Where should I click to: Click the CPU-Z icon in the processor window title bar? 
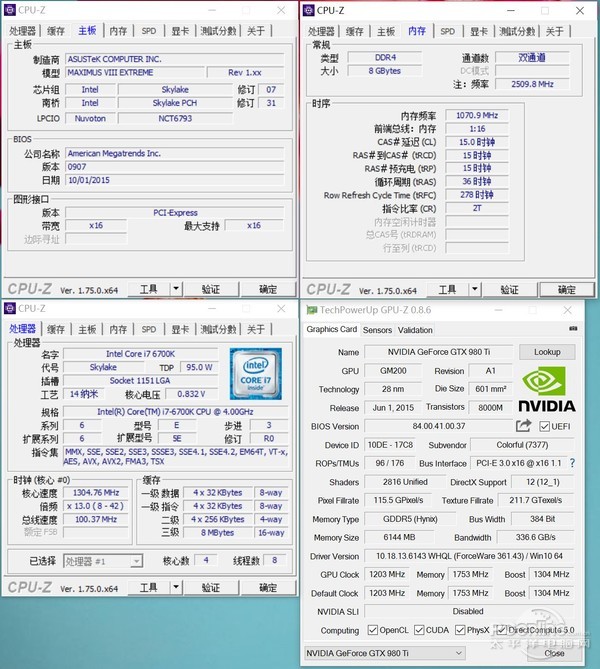pos(10,308)
